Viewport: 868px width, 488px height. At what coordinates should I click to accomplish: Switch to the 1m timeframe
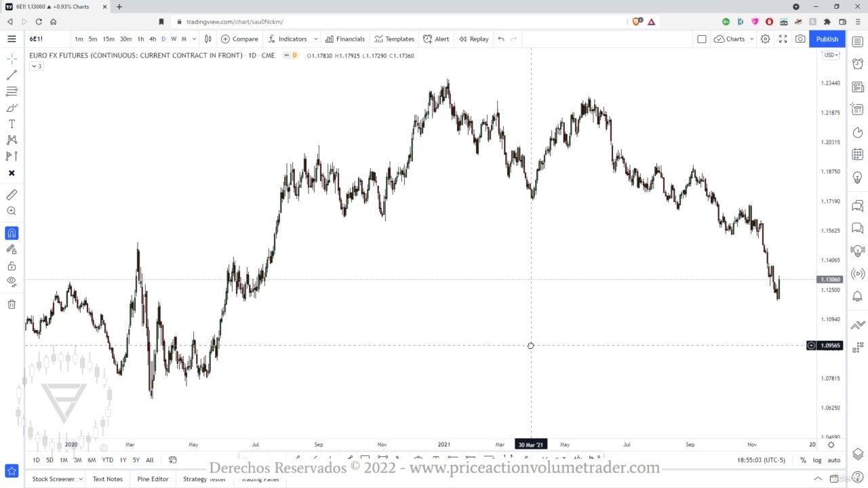tap(79, 39)
